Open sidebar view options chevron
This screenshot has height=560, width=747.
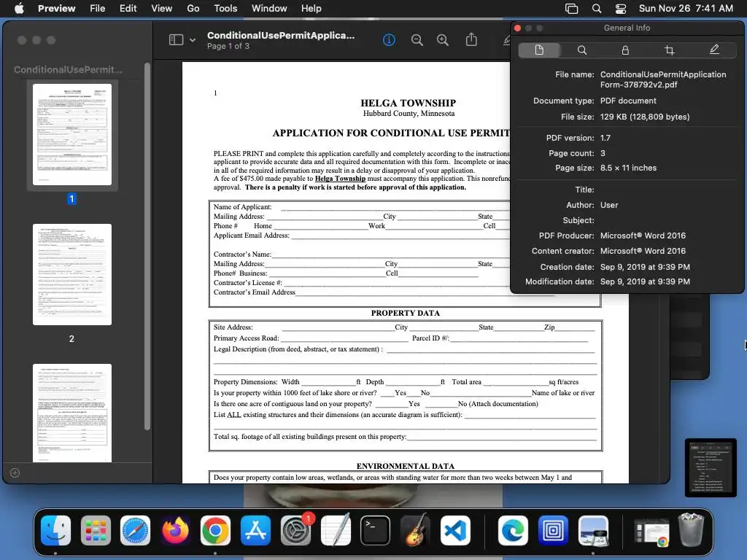[193, 41]
